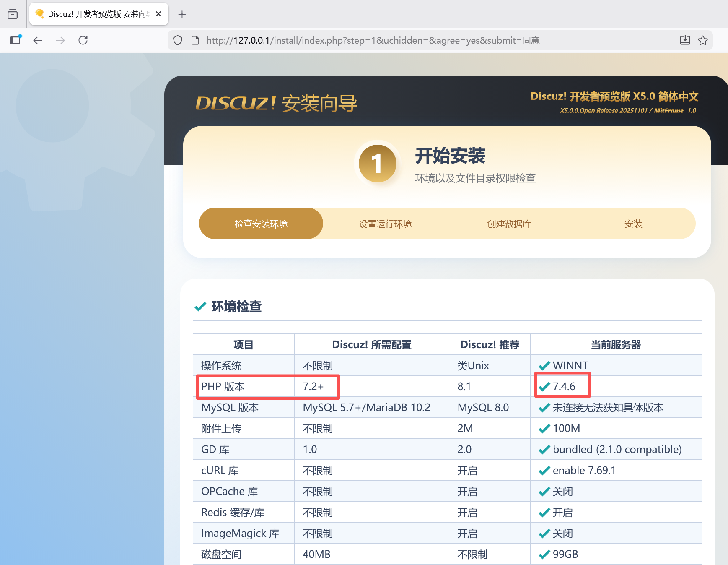728x565 pixels.
Task: Select the Discuz! 开发者预览版 安装向导 tab
Action: (x=99, y=14)
